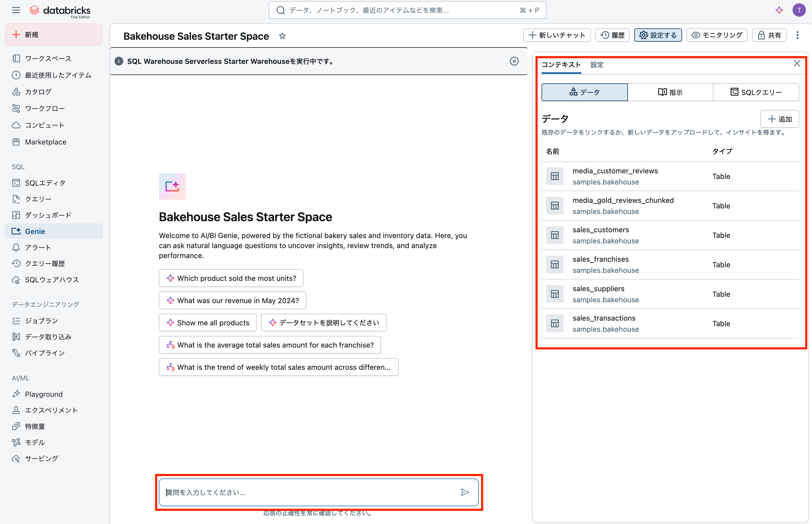Click the 新規 button
The width and height of the screenshot is (812, 524).
[54, 35]
